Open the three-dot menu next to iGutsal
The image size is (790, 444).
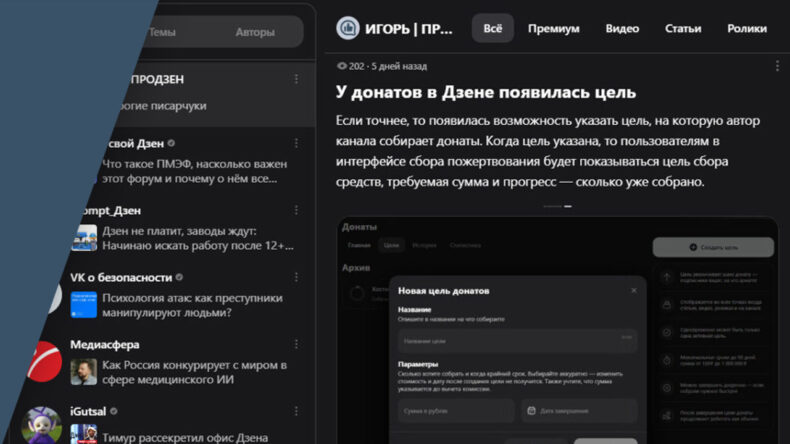tap(296, 412)
